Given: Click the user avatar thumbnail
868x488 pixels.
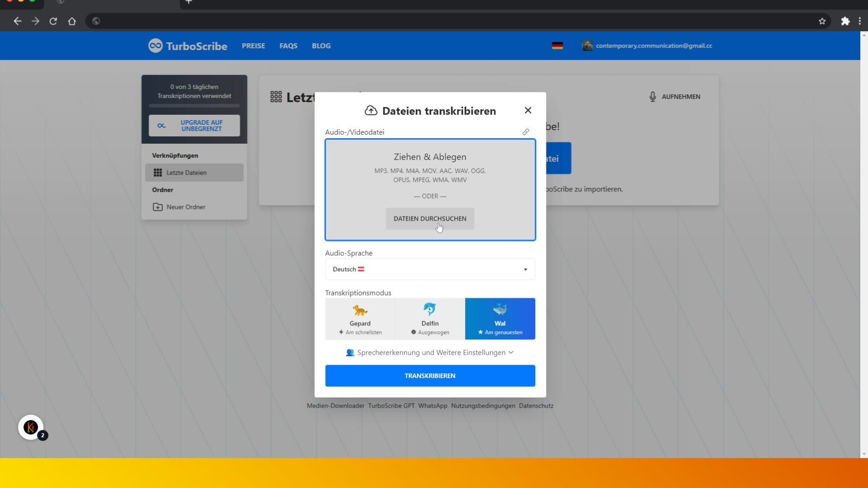Looking at the screenshot, I should tap(587, 46).
